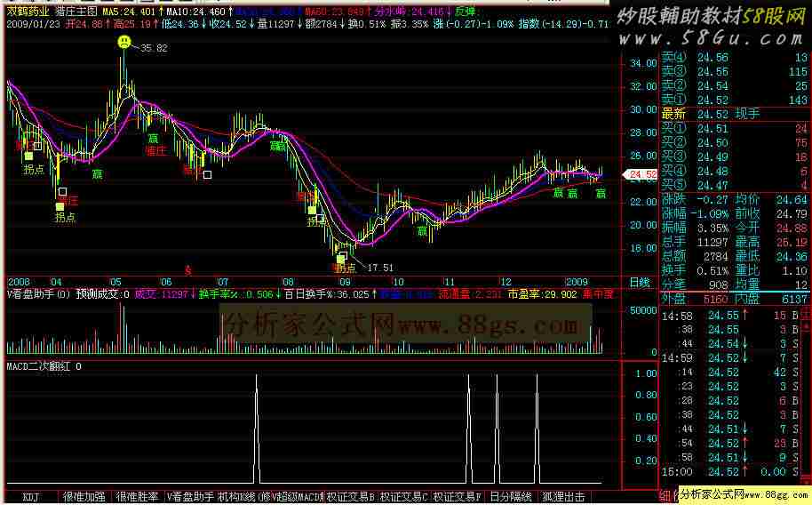Viewport: 812px width, 505px height.
Task: Click the MACD二次翻红 indicator title
Action: pos(39,366)
